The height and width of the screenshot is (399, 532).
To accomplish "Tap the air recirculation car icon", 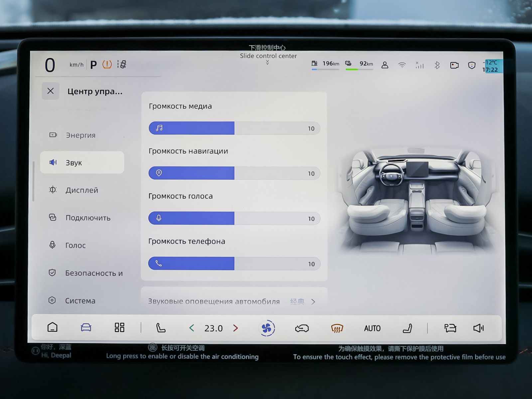I will (x=302, y=329).
